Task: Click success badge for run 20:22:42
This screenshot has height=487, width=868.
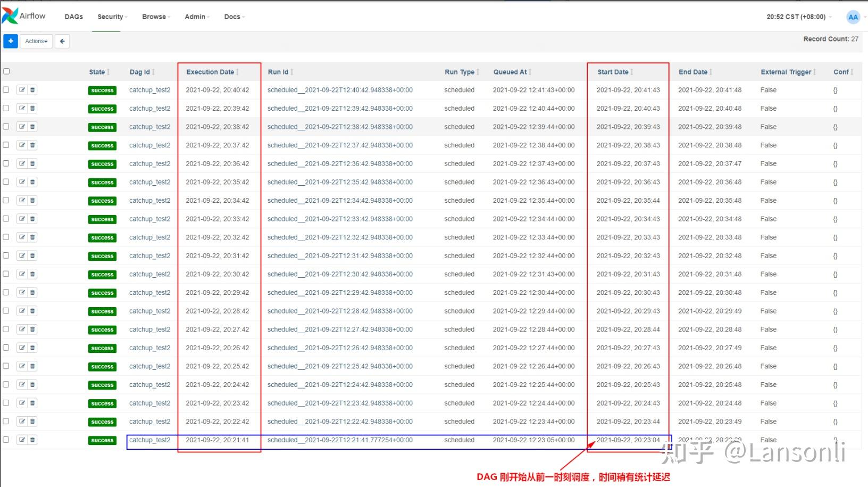Action: pos(102,422)
